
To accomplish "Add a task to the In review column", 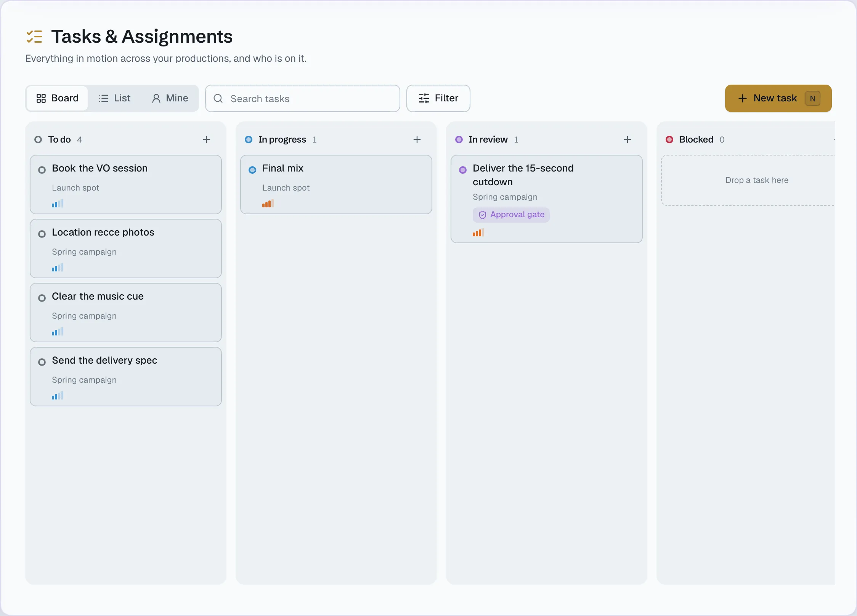I will [x=628, y=140].
